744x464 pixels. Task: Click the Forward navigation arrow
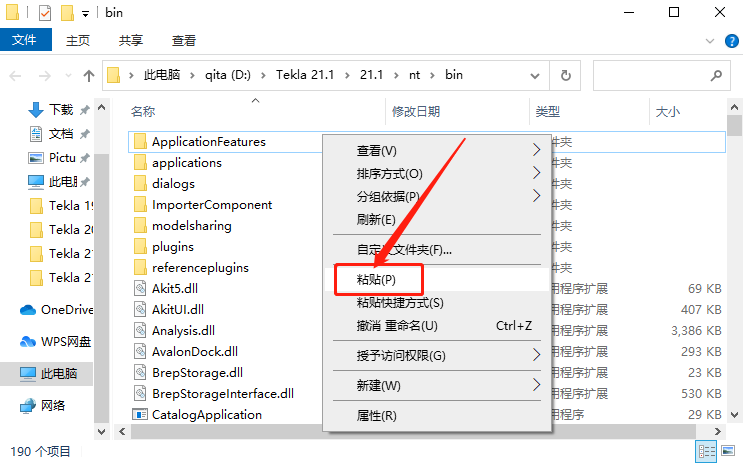point(45,76)
